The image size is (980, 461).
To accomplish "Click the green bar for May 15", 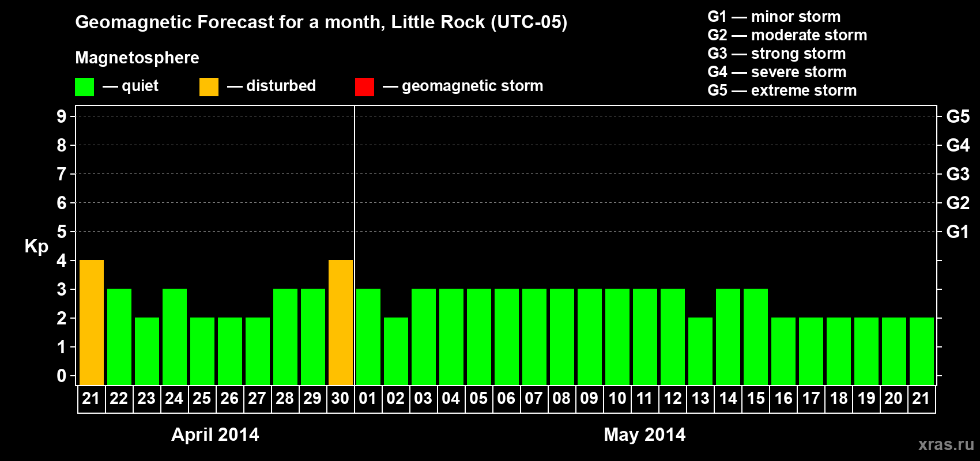I will (x=756, y=337).
